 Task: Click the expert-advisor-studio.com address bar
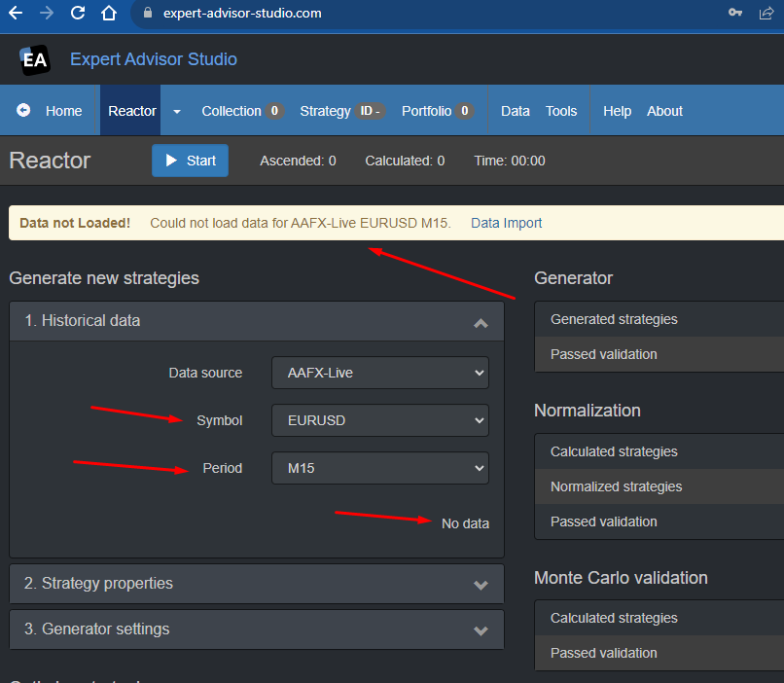tap(242, 13)
